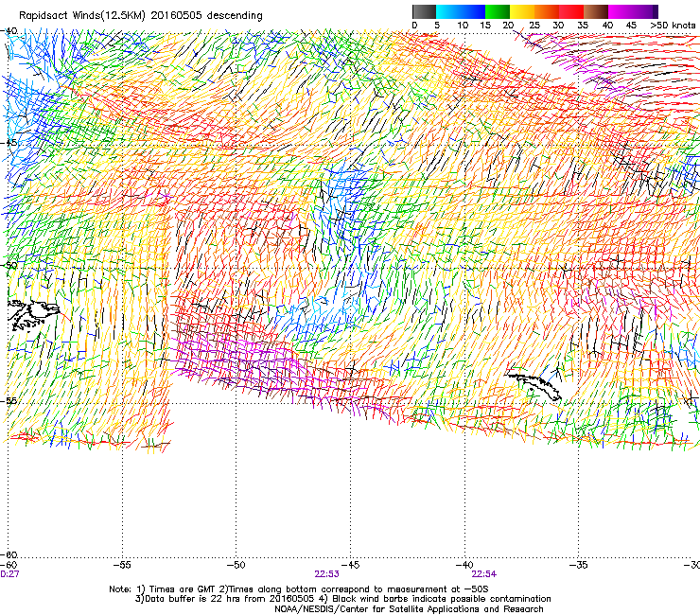Click the gray 0-5 knots legend segment
Image resolution: width=700 pixels, height=615 pixels.
click(x=424, y=11)
